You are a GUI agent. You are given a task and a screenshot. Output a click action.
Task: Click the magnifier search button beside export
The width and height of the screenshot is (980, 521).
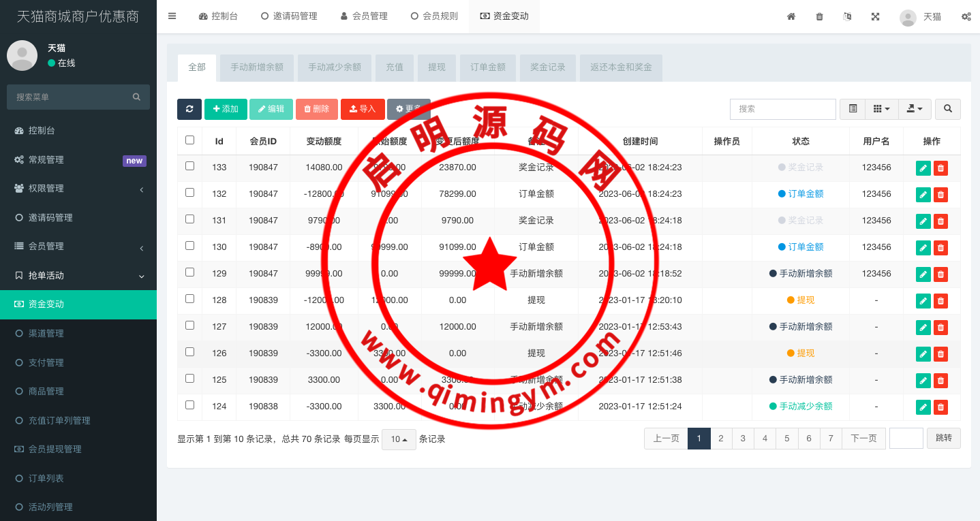(947, 109)
